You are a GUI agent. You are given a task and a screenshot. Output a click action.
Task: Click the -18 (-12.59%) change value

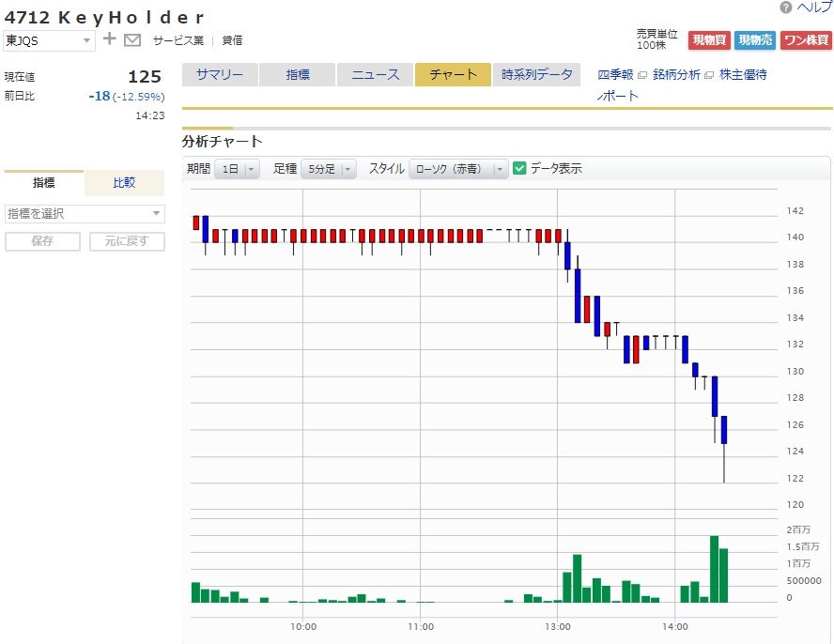tap(127, 97)
